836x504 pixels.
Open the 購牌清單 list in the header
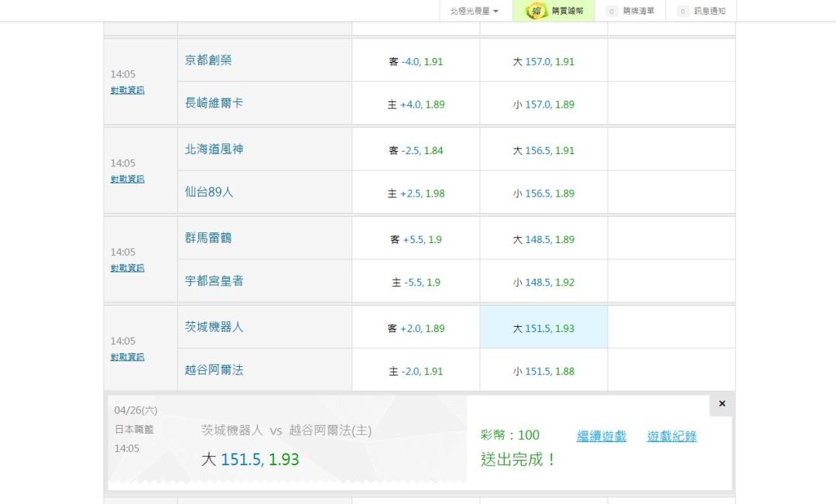pos(633,11)
